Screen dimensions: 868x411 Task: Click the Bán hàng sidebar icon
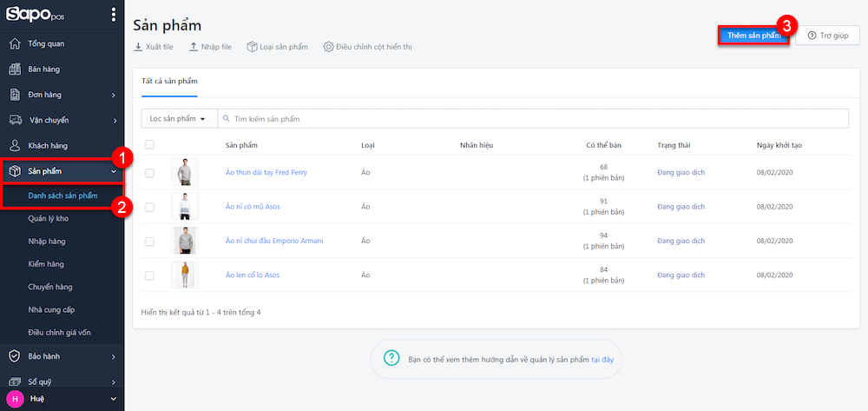pyautogui.click(x=15, y=70)
